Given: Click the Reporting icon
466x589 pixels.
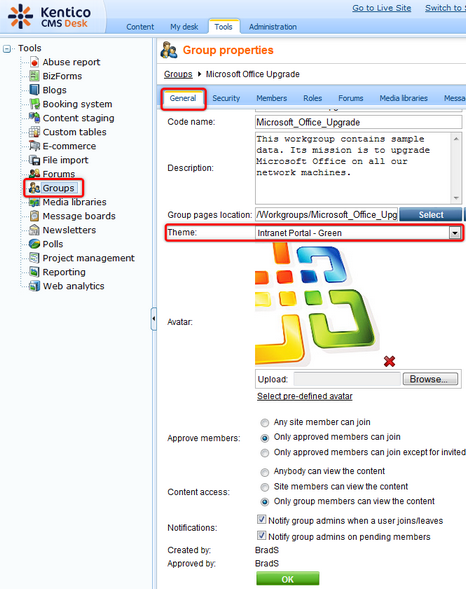Looking at the screenshot, I should (x=34, y=272).
